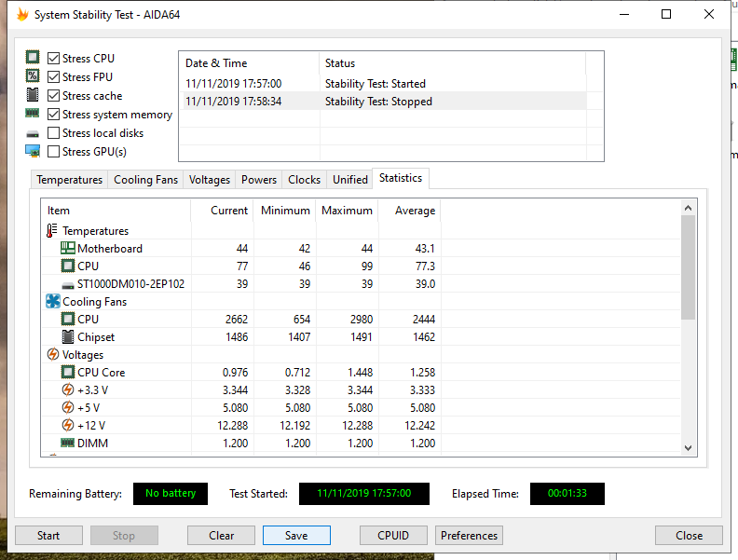Image resolution: width=738 pixels, height=560 pixels.
Task: Open the Powers tab
Action: 259,180
